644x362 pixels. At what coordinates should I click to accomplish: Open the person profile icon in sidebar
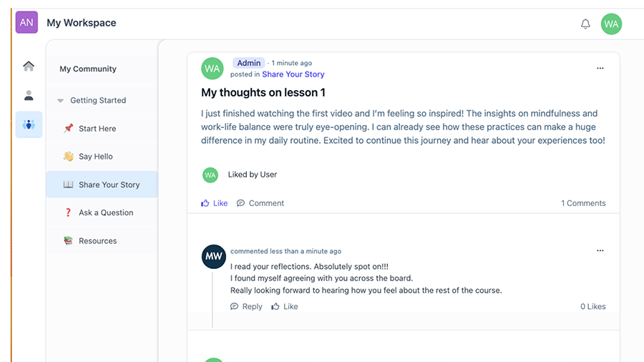(29, 95)
